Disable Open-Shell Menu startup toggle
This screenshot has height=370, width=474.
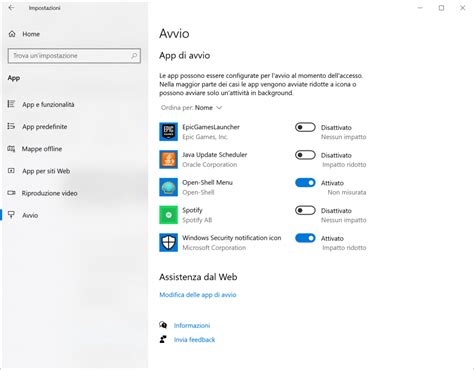(305, 183)
